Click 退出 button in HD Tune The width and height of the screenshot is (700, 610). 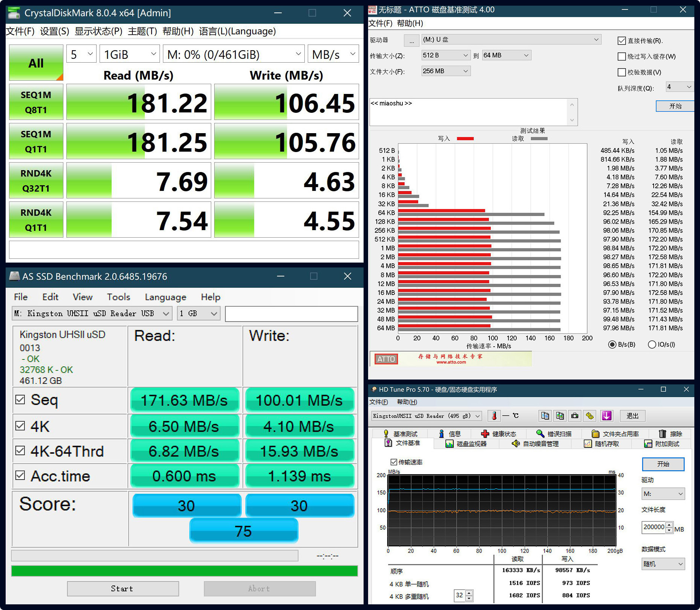(632, 416)
